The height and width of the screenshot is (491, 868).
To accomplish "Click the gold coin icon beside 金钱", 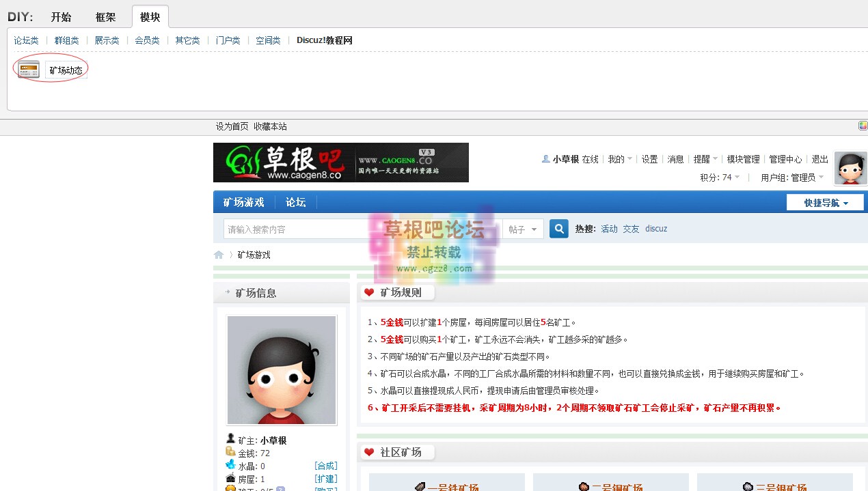I will coord(231,451).
